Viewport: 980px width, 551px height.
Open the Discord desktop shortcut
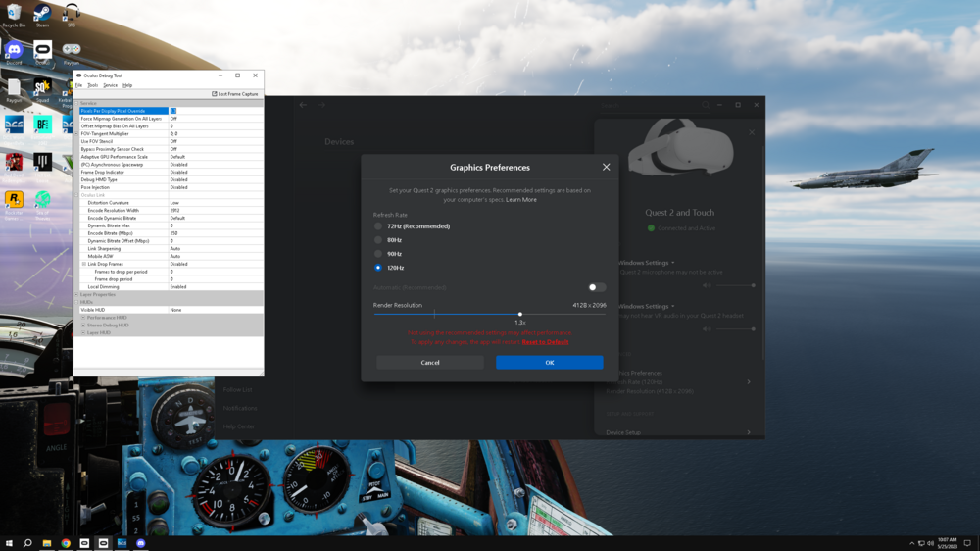point(14,53)
